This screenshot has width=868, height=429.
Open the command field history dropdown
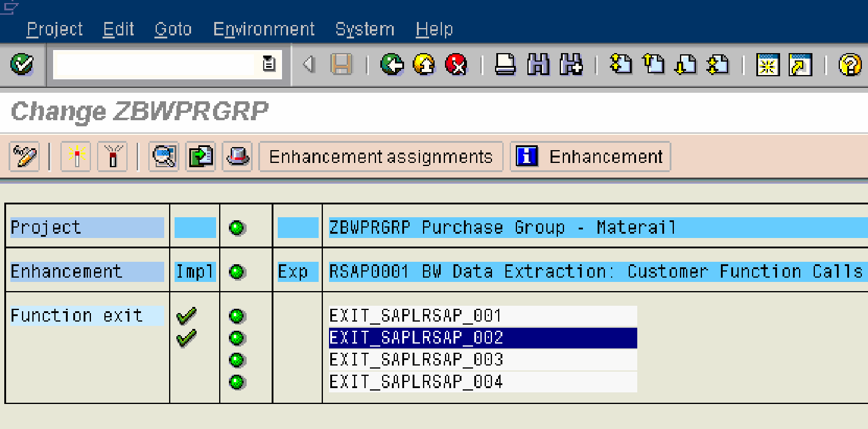pyautogui.click(x=269, y=65)
